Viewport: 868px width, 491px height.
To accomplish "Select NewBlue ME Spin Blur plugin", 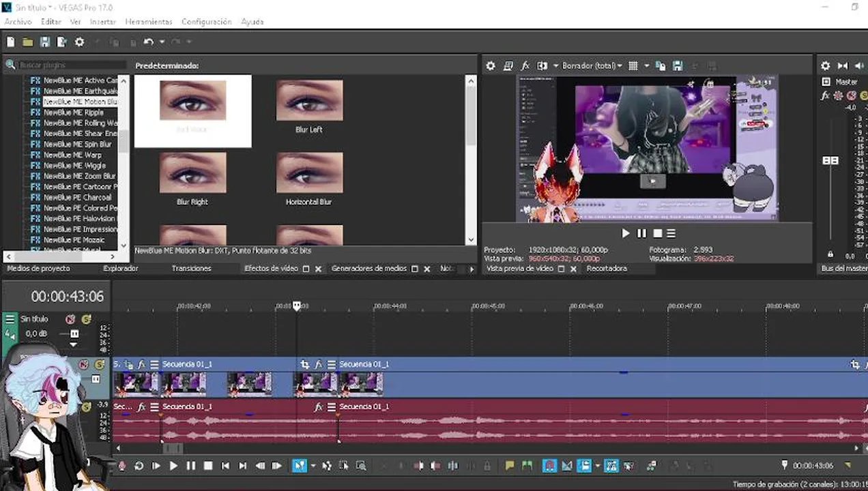I will pos(77,145).
